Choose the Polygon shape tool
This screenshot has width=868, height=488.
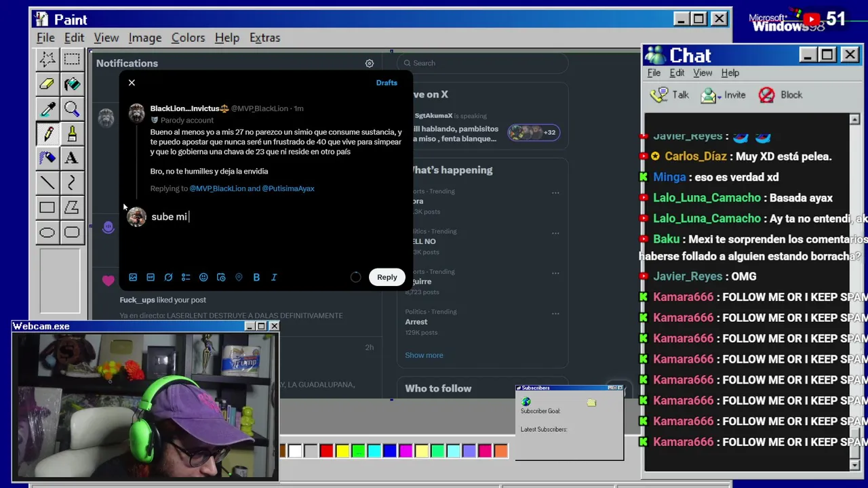click(72, 207)
